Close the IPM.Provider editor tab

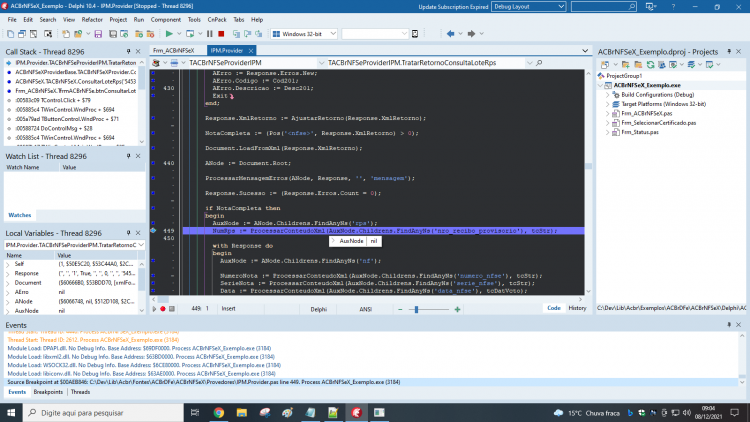[x=250, y=51]
